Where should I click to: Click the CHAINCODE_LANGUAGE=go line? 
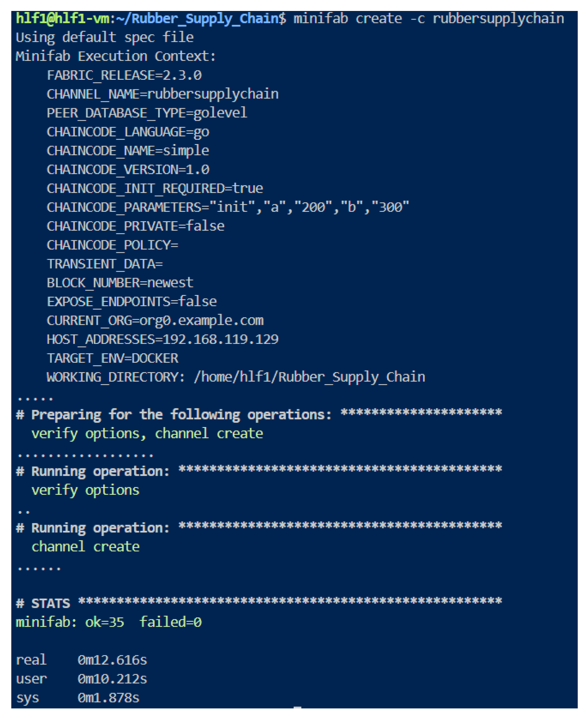click(128, 132)
